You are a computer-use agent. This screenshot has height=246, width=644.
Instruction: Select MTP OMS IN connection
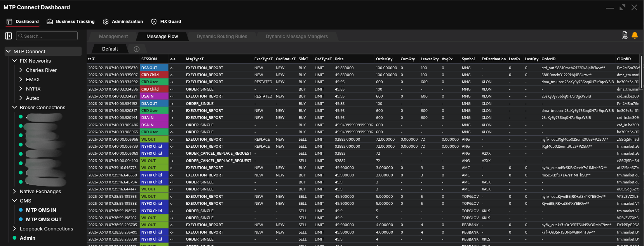tap(41, 210)
